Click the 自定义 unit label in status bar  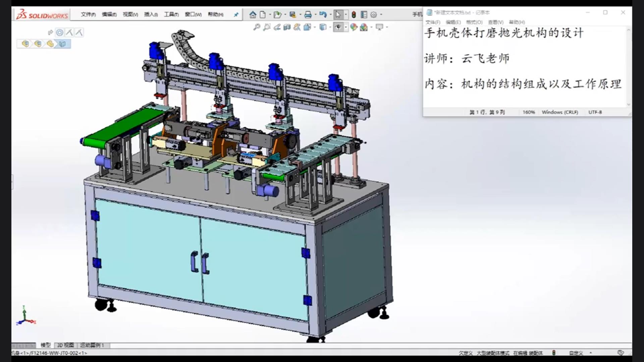pyautogui.click(x=576, y=353)
